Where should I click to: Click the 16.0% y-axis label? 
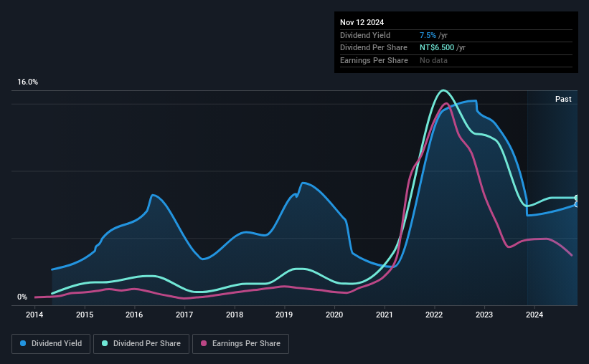[27, 82]
